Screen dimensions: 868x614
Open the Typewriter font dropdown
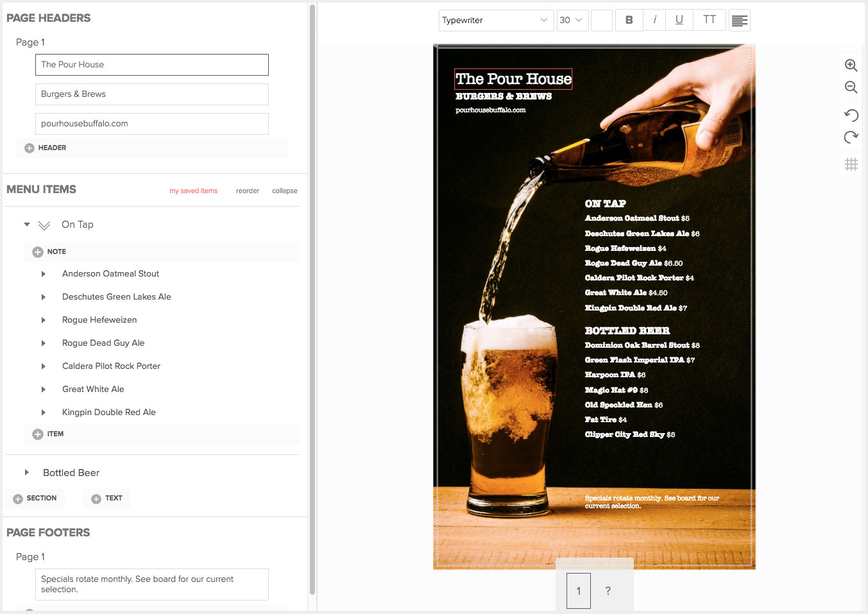tap(496, 20)
